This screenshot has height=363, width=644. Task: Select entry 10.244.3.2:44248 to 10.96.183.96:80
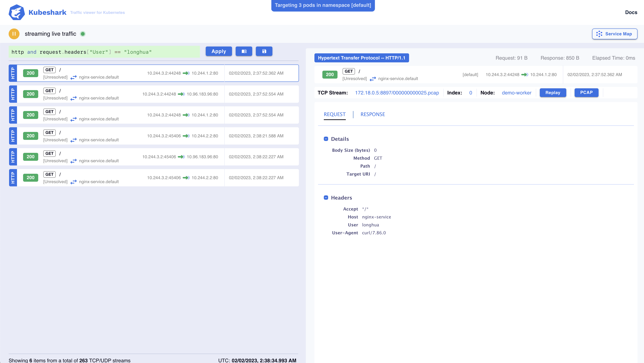154,94
